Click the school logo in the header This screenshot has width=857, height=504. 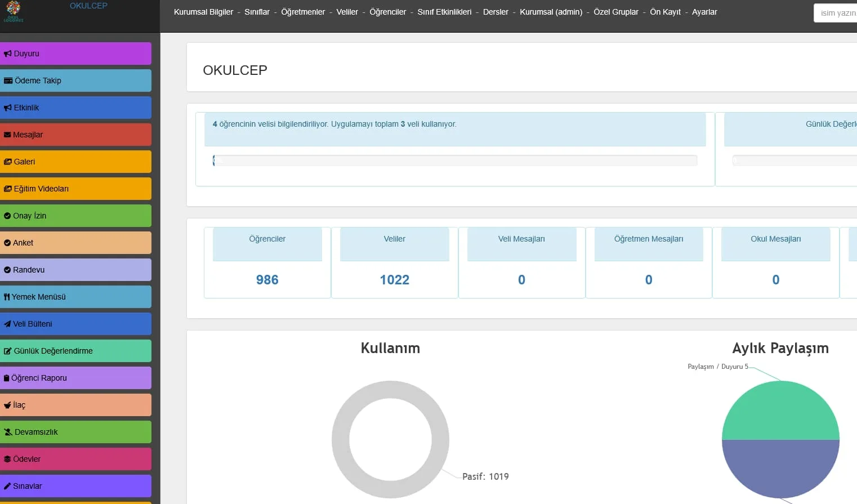click(14, 11)
